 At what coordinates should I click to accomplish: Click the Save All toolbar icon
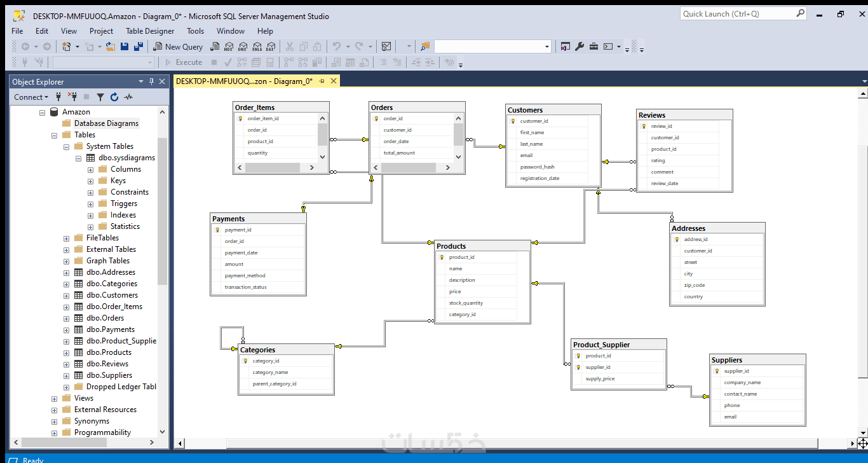click(137, 46)
